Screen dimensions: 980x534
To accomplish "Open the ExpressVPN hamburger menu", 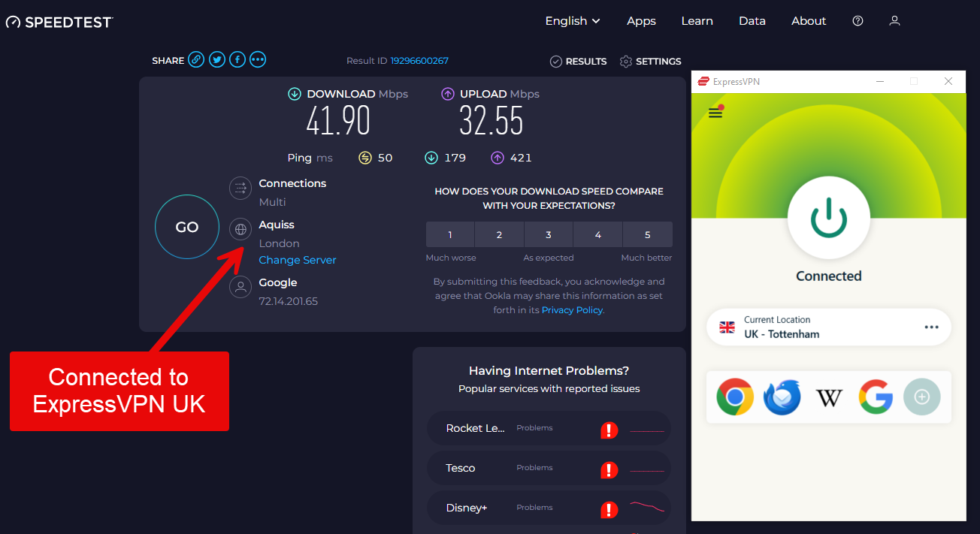I will click(x=715, y=113).
